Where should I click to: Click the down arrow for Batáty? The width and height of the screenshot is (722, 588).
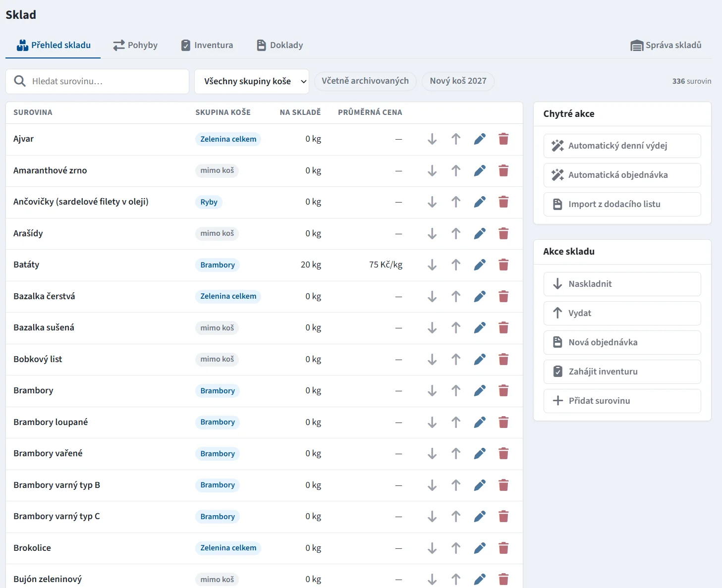pyautogui.click(x=432, y=265)
